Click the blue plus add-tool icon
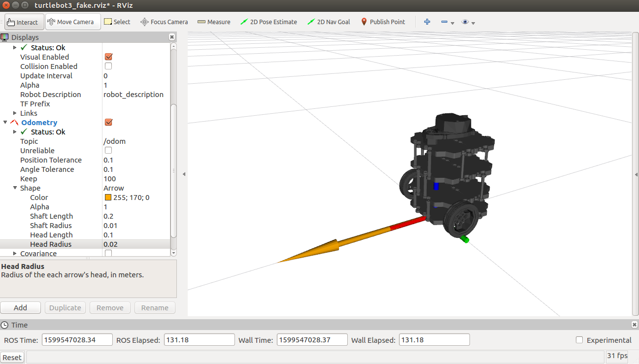 click(427, 22)
